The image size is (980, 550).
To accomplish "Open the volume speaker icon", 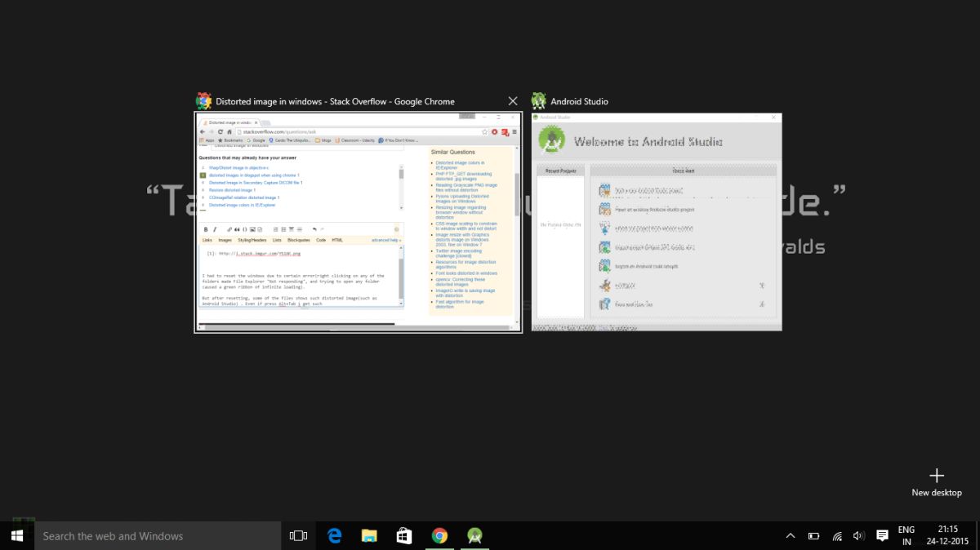I will click(x=858, y=536).
